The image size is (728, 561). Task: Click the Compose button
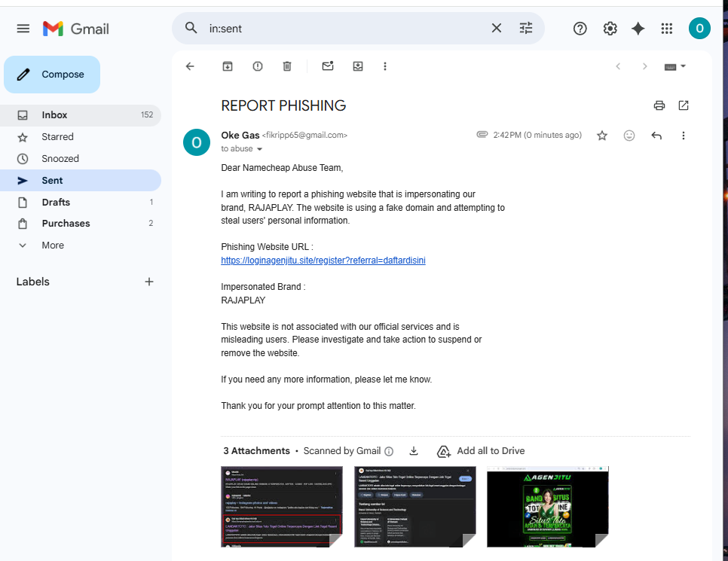(x=52, y=75)
